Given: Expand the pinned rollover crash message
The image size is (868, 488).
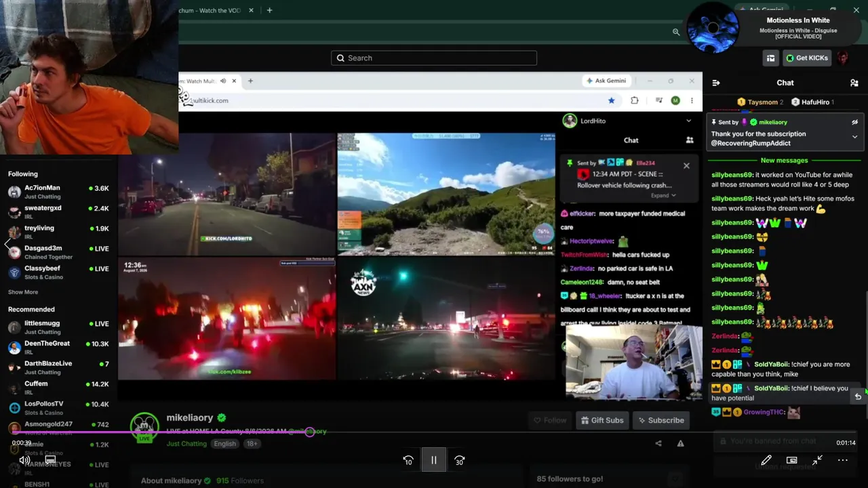Looking at the screenshot, I should tap(663, 195).
